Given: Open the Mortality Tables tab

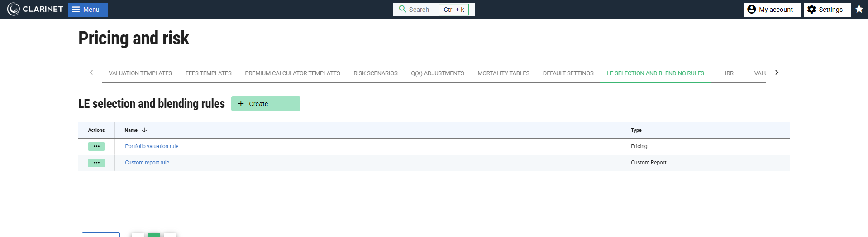Looking at the screenshot, I should coord(503,73).
